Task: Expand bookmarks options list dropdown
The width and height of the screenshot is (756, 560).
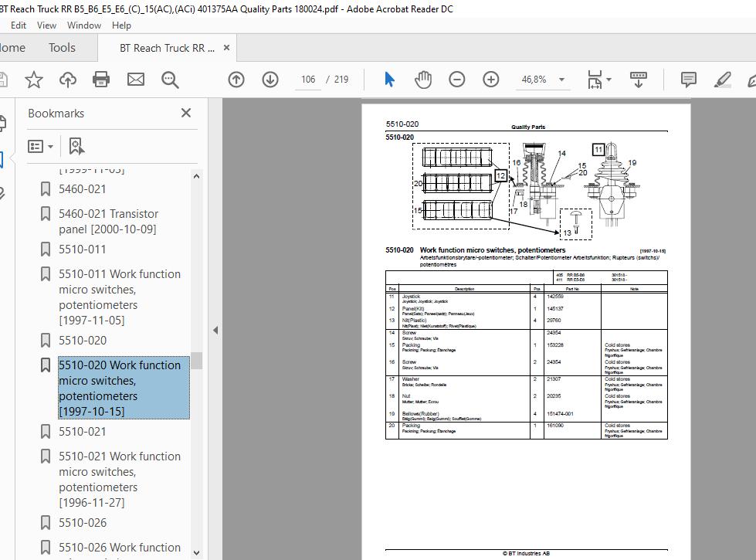Action: coord(40,146)
